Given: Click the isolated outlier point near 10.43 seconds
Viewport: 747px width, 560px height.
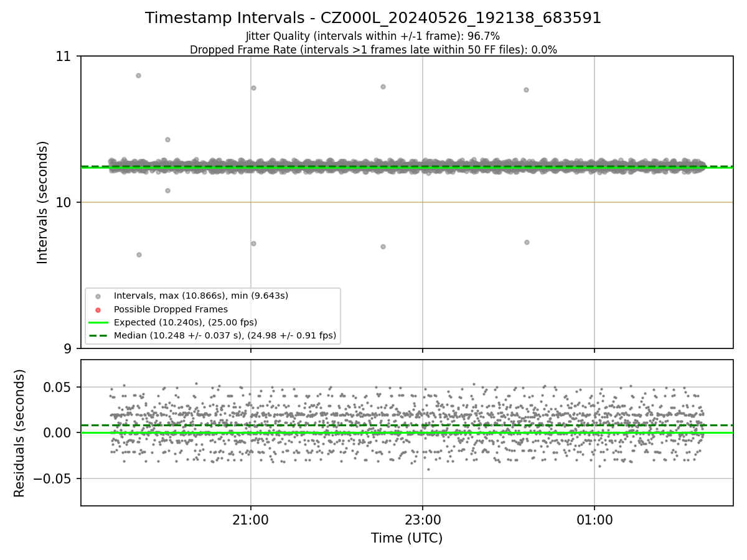Looking at the screenshot, I should click(x=167, y=139).
